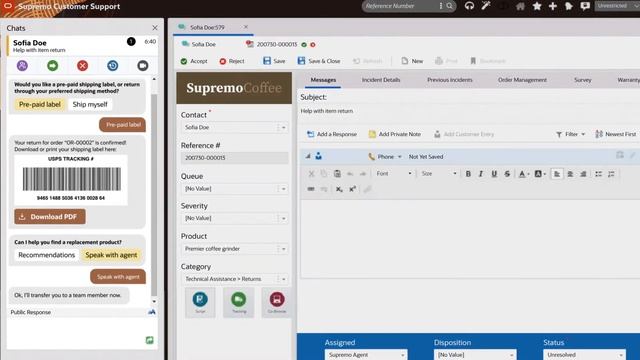The width and height of the screenshot is (640, 360).
Task: Center align text in the editor
Action: [x=570, y=174]
